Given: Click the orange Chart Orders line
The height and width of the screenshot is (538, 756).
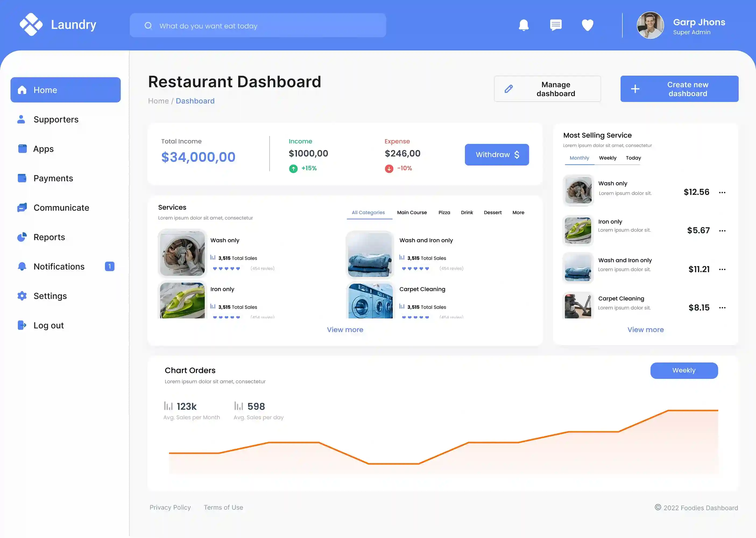Looking at the screenshot, I should coord(444,437).
